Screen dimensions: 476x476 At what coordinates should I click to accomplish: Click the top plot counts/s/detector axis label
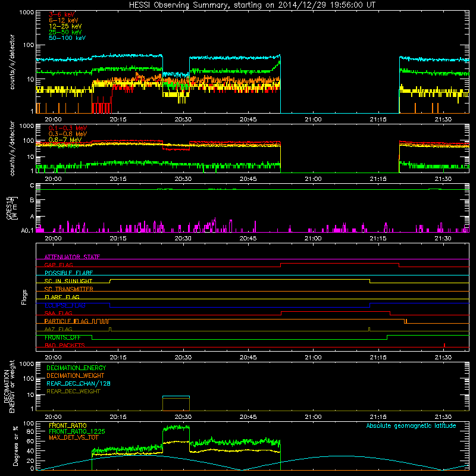click(12, 62)
